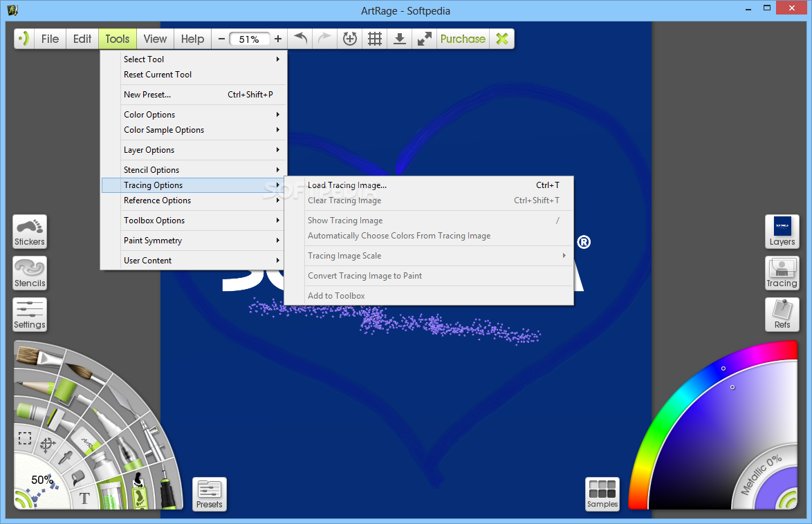The width and height of the screenshot is (812, 524).
Task: Select the Transform arrows tool
Action: (48, 444)
